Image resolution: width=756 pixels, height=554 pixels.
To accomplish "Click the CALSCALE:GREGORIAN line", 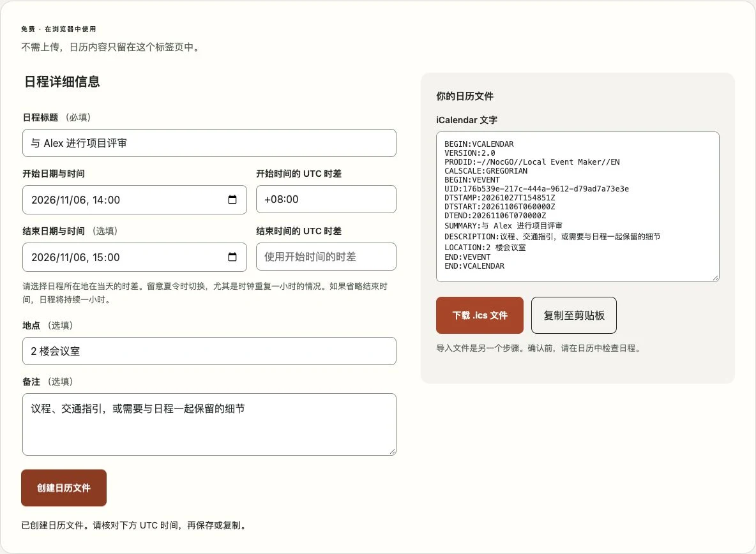I will coord(486,171).
